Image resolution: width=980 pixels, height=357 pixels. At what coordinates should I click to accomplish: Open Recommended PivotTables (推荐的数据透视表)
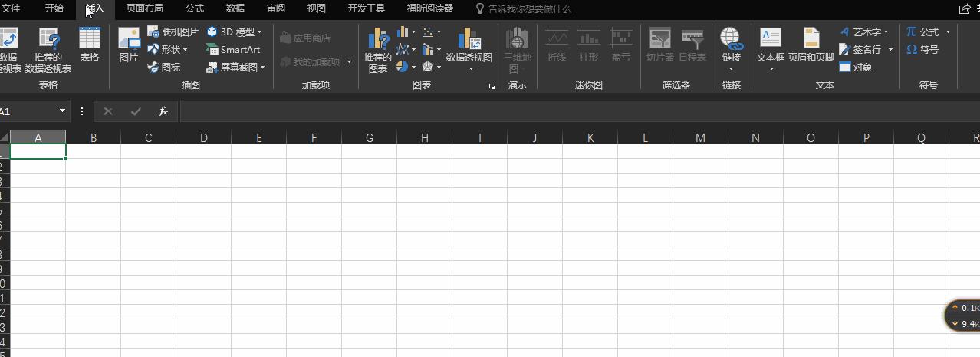click(48, 50)
